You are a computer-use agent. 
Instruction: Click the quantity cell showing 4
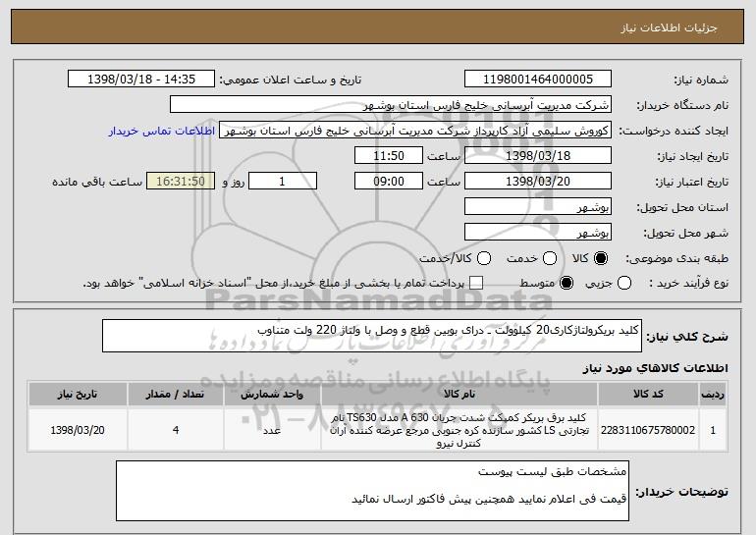pyautogui.click(x=176, y=430)
